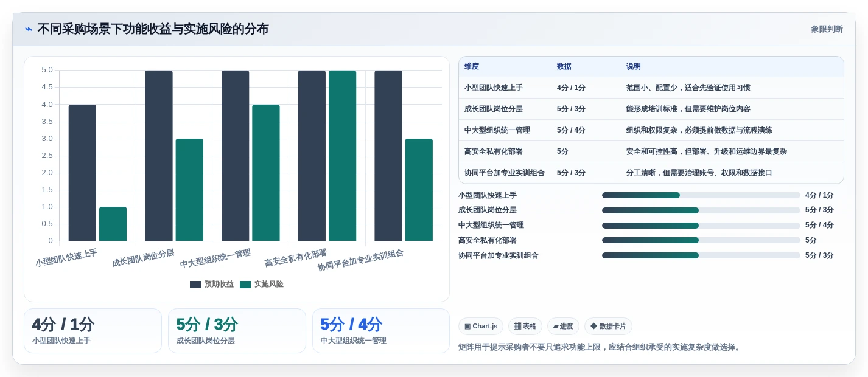Click the green 实施风险 bar for 小型团队快速上手
Screen dimensions: 868x377
click(113, 224)
